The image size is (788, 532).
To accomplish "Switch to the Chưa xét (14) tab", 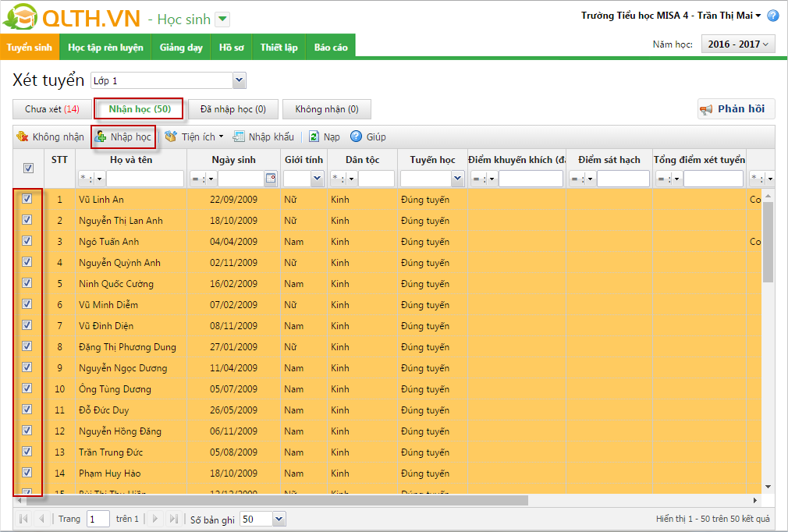I will [x=52, y=109].
